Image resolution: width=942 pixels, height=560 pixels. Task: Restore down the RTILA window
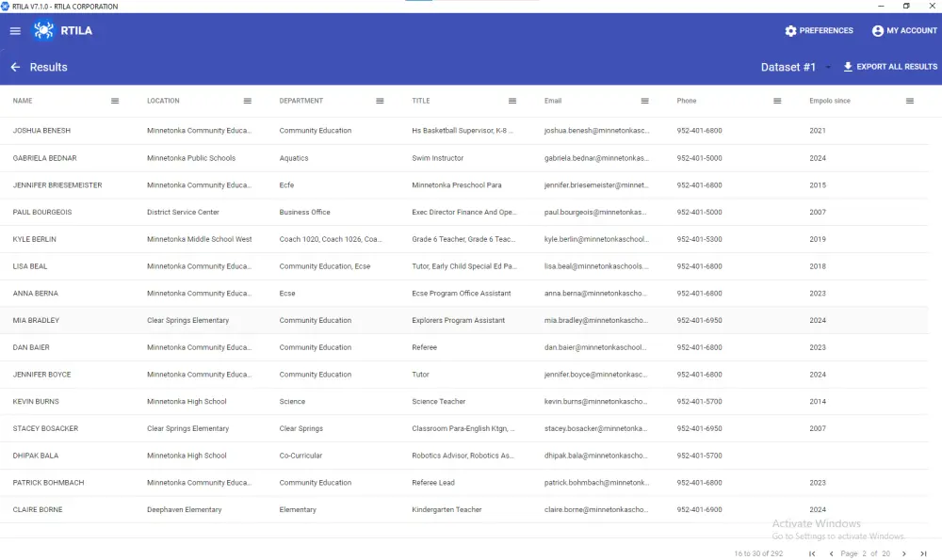[x=906, y=6]
